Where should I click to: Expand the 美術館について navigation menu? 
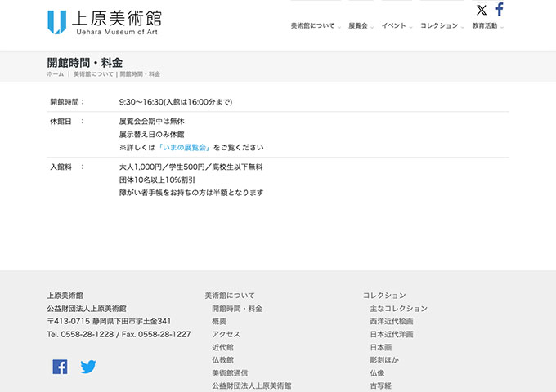coord(313,26)
